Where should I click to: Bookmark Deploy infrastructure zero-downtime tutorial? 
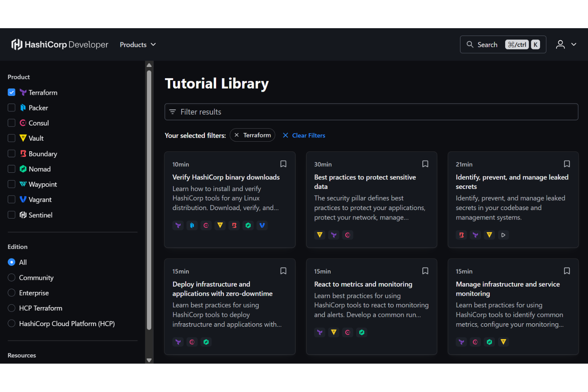(x=283, y=271)
